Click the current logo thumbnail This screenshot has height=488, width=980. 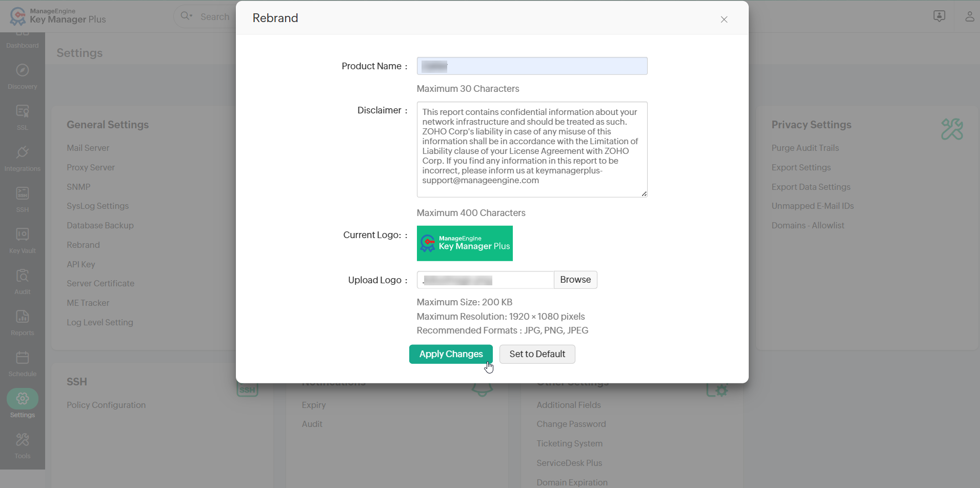pos(465,243)
